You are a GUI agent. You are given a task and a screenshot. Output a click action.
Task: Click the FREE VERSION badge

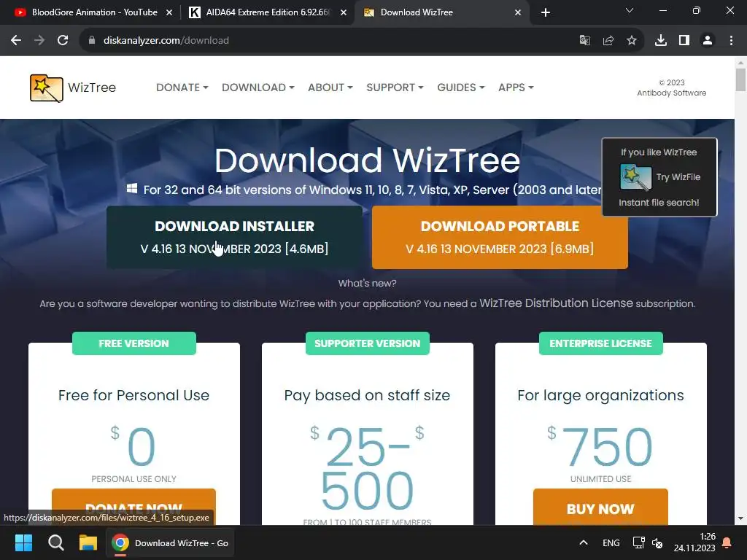[x=134, y=343]
